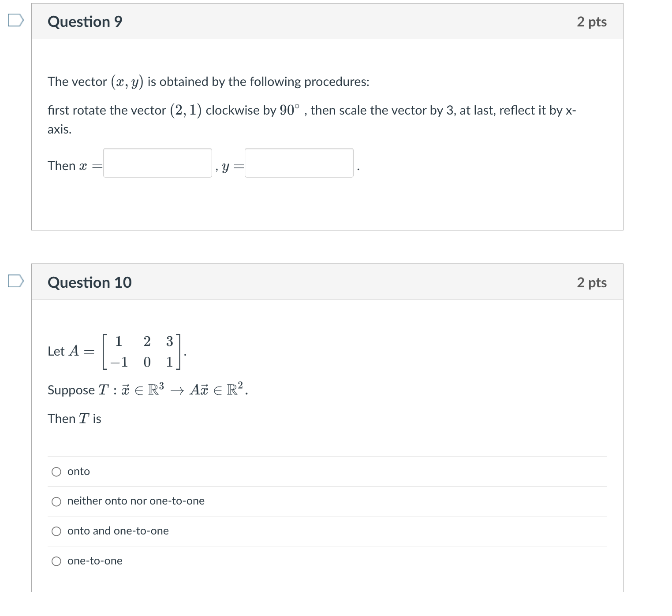Viewport: 672px width, 616px height.
Task: Click the Then T is text
Action: (74, 419)
